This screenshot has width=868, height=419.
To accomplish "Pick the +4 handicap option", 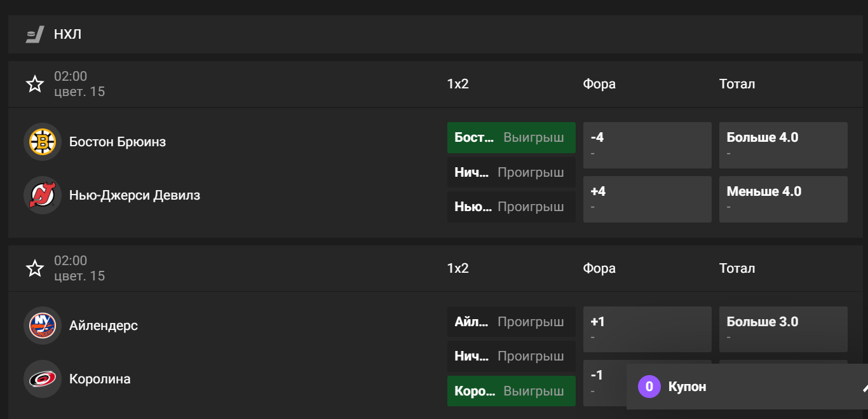I will click(x=647, y=199).
